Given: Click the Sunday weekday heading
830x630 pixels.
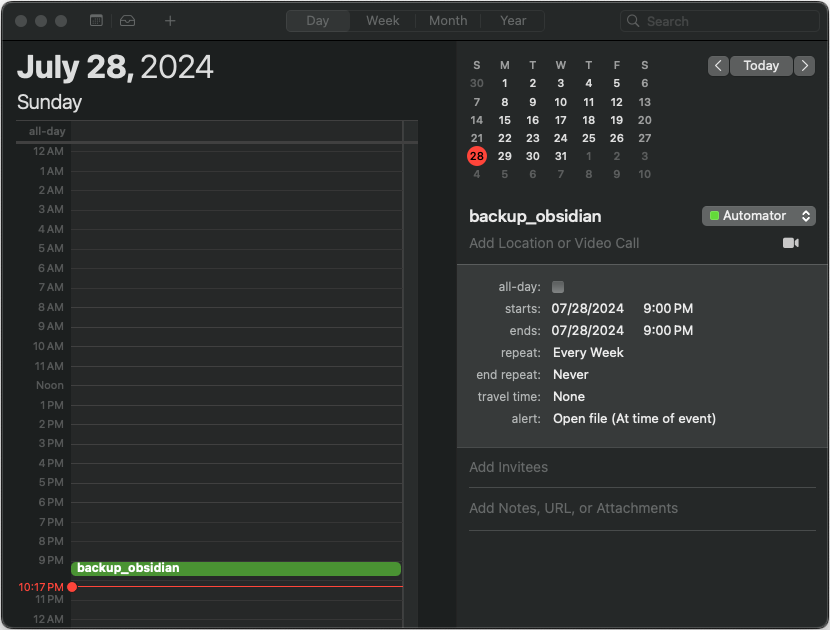Looking at the screenshot, I should tap(49, 102).
